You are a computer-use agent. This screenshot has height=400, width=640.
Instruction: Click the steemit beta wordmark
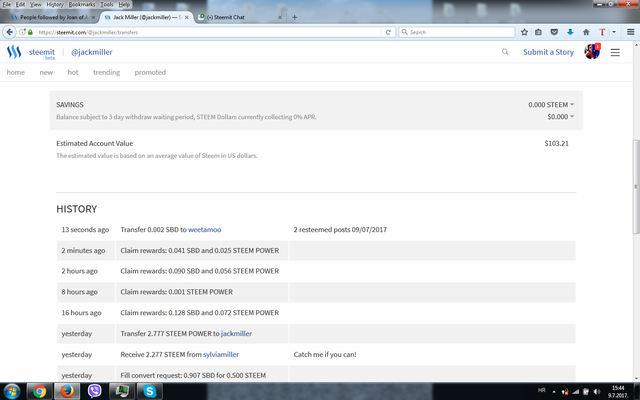[x=42, y=53]
